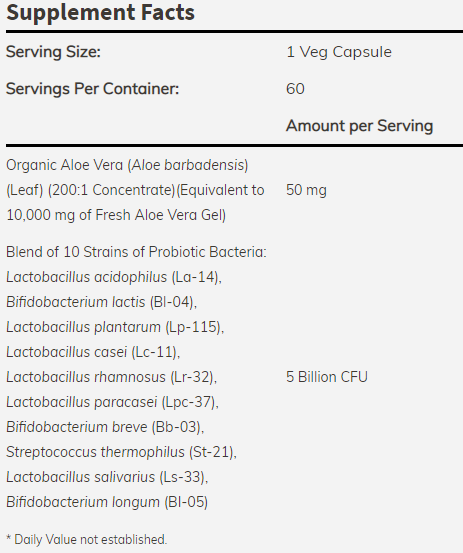This screenshot has width=463, height=553.
Task: Click the 10,000 mg Fresh Aloe Vera Gel text
Action: coord(116,215)
